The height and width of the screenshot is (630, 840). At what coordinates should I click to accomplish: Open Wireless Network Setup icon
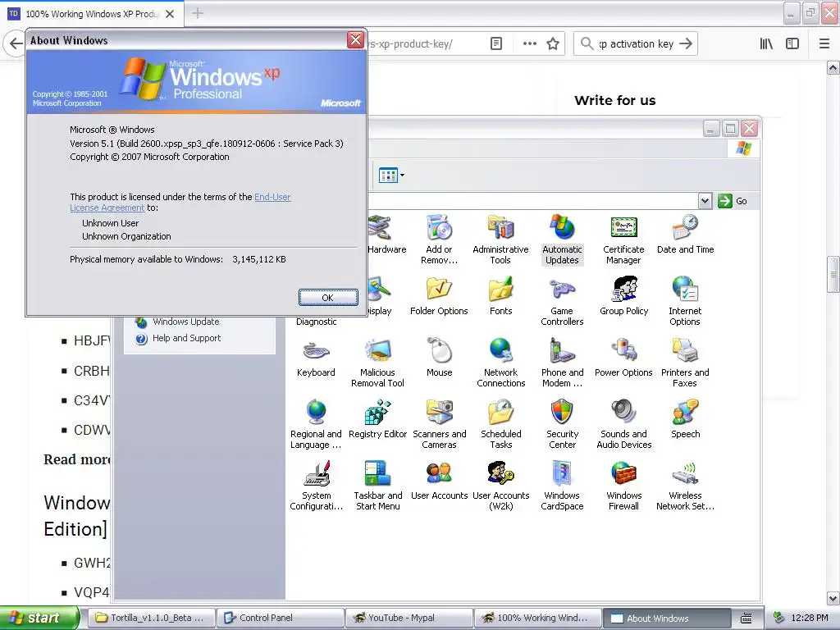pos(685,486)
